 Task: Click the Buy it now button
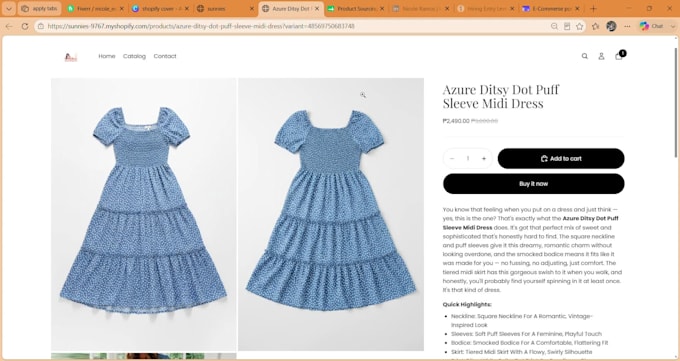pos(533,184)
